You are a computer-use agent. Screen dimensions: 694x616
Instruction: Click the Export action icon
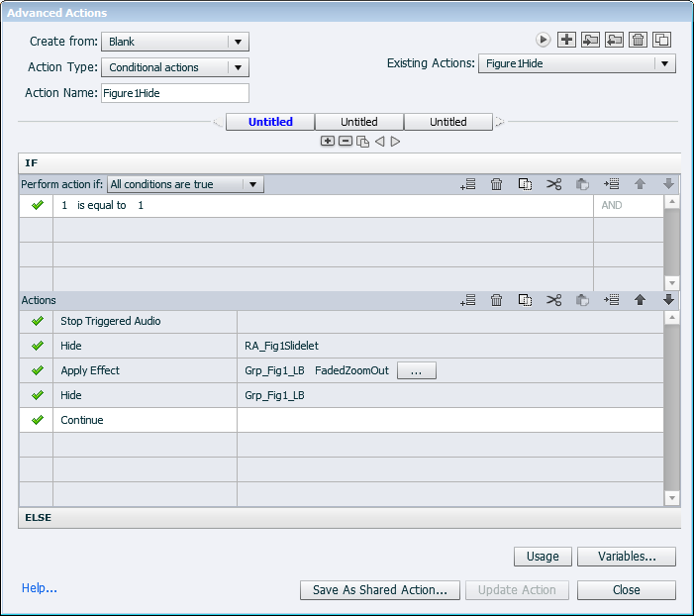point(615,40)
